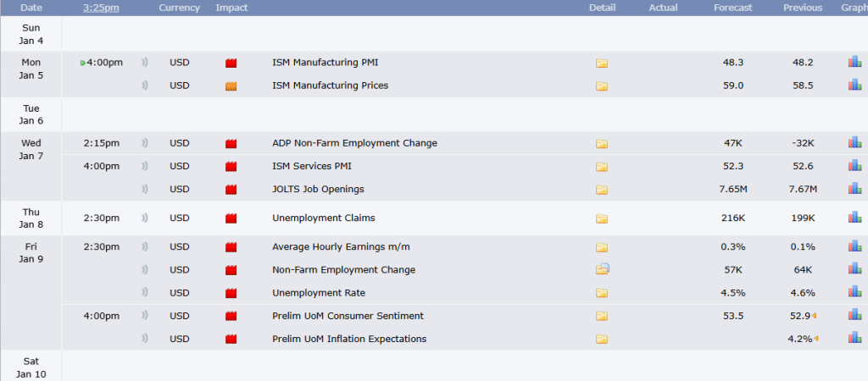
Task: Open the JOLTS Job Openings event name
Action: 318,189
